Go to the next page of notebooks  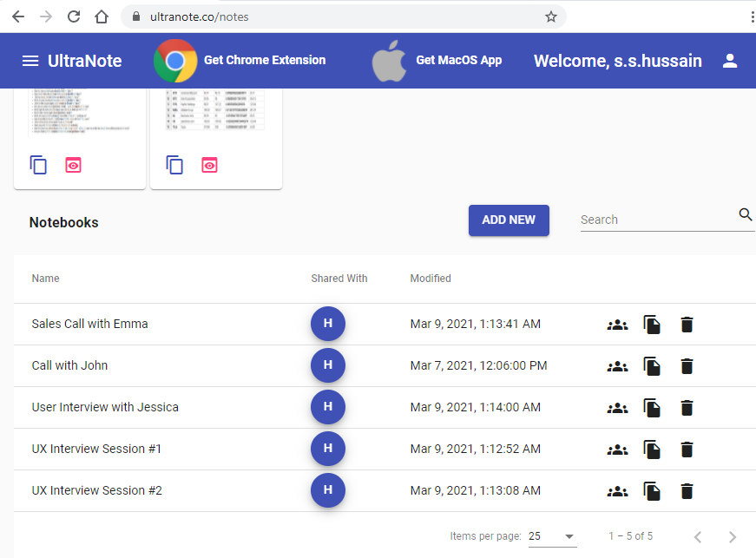coord(733,537)
